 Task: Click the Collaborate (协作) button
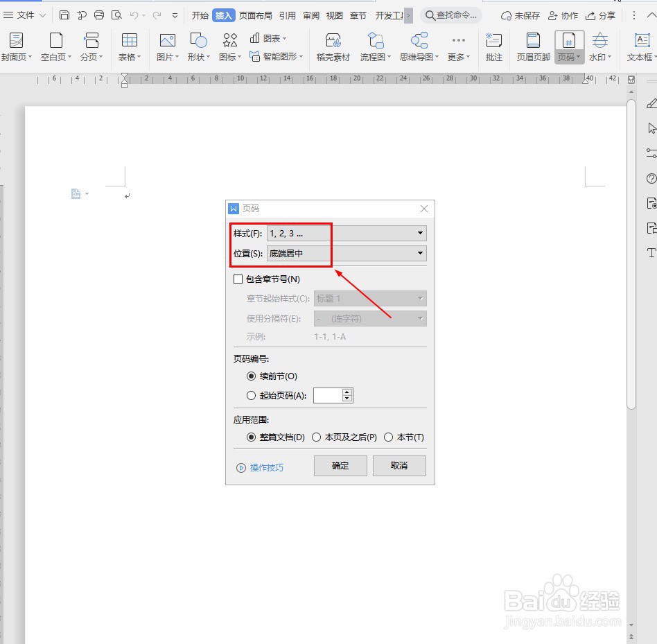(x=563, y=15)
